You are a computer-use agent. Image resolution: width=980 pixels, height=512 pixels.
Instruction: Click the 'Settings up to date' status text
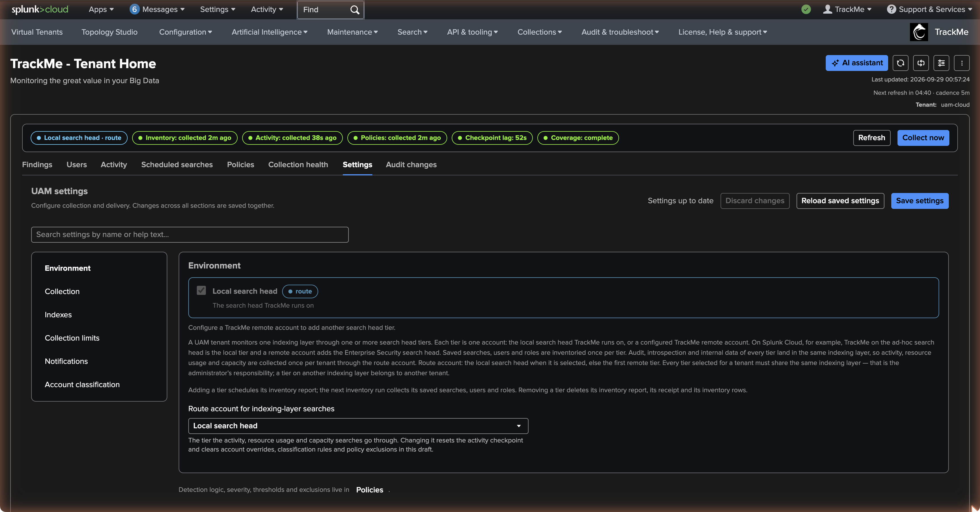[x=680, y=201]
